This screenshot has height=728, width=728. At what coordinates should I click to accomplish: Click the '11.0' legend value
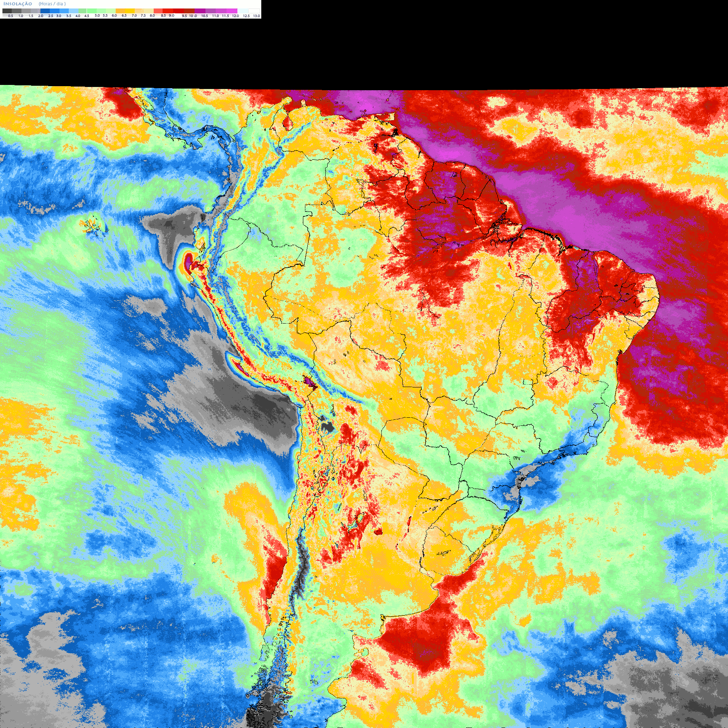click(216, 16)
